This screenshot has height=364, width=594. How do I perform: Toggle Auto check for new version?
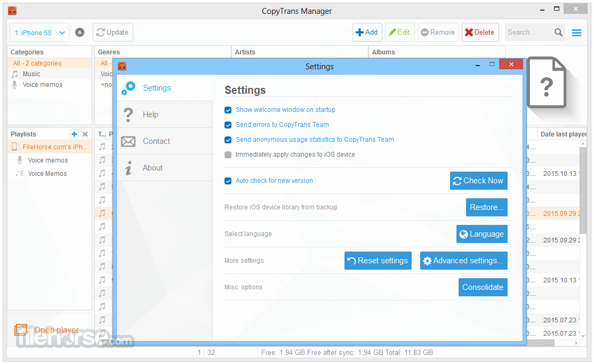228,181
